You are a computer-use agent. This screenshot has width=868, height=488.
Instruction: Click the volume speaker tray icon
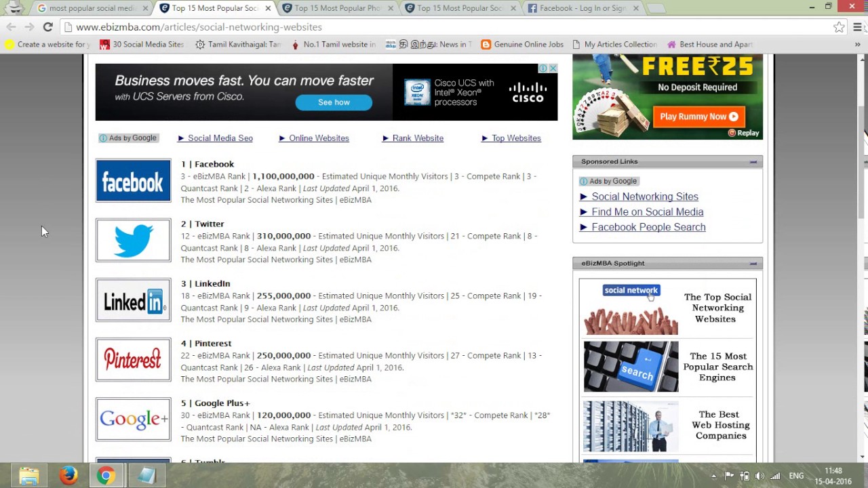pyautogui.click(x=759, y=476)
